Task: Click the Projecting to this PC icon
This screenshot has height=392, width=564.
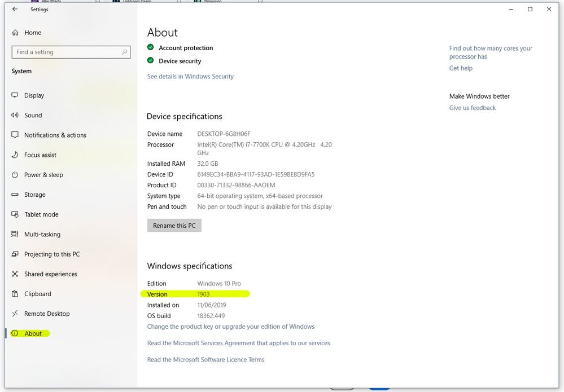Action: click(15, 254)
